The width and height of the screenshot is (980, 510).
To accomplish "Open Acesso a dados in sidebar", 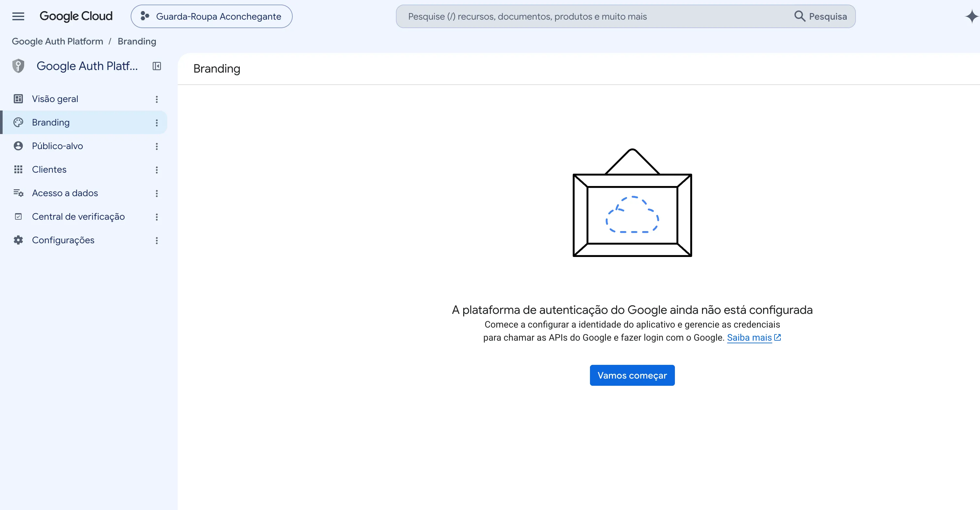I will click(84, 193).
